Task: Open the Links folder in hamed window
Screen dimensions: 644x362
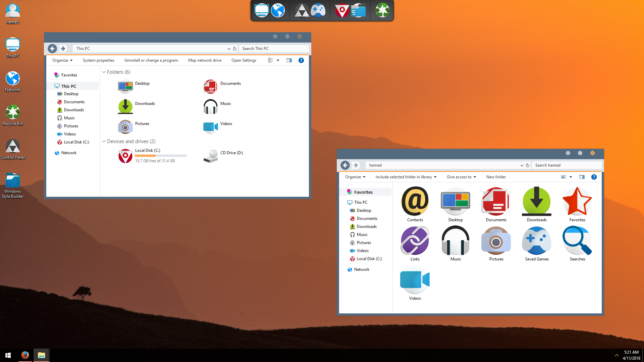Action: pos(415,241)
